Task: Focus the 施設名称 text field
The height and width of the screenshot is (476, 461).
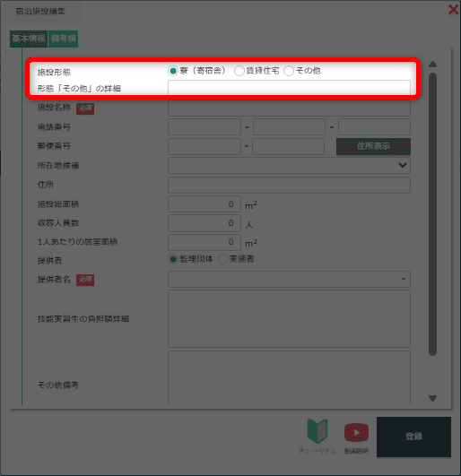Action: click(289, 108)
